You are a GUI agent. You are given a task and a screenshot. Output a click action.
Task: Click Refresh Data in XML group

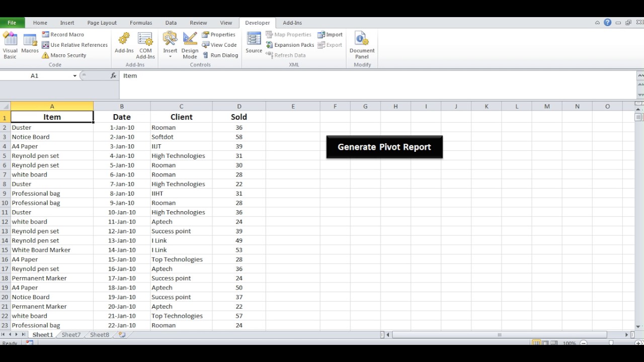[x=285, y=55]
